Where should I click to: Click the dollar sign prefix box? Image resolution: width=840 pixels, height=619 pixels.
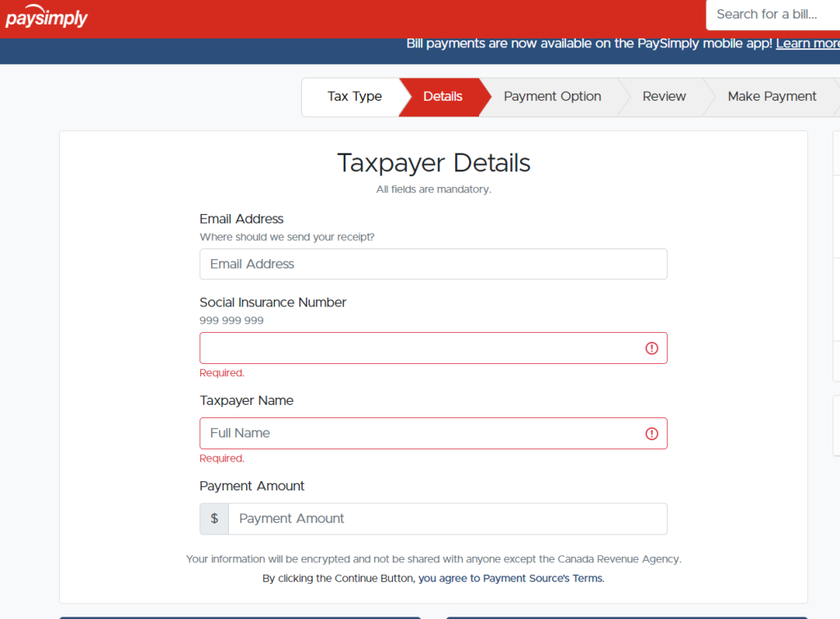tap(214, 519)
